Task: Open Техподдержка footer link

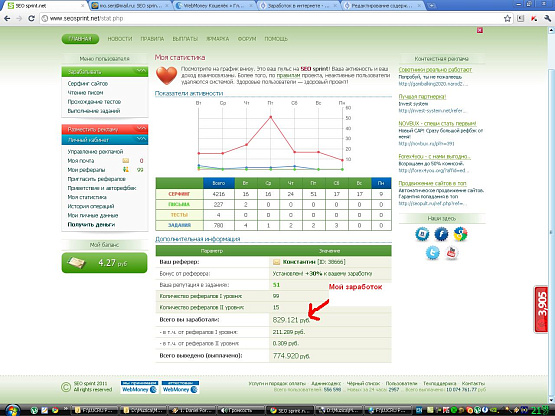Action: [x=440, y=383]
